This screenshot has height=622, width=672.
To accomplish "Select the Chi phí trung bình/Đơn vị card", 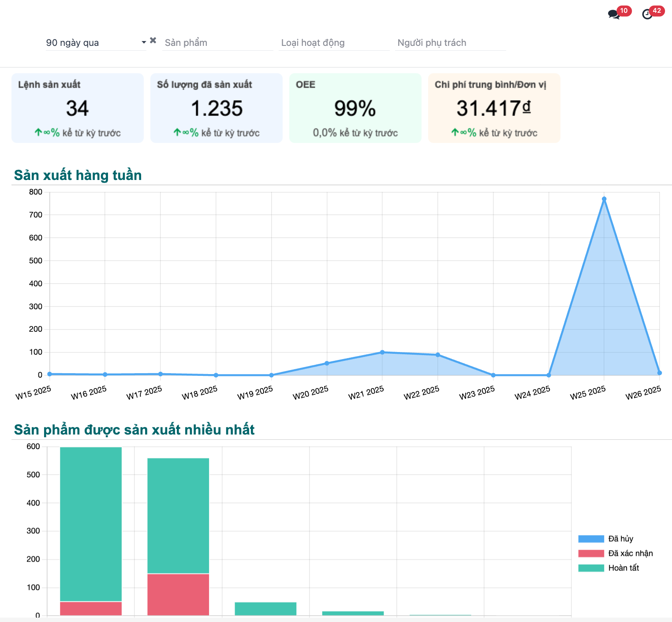I will [494, 108].
